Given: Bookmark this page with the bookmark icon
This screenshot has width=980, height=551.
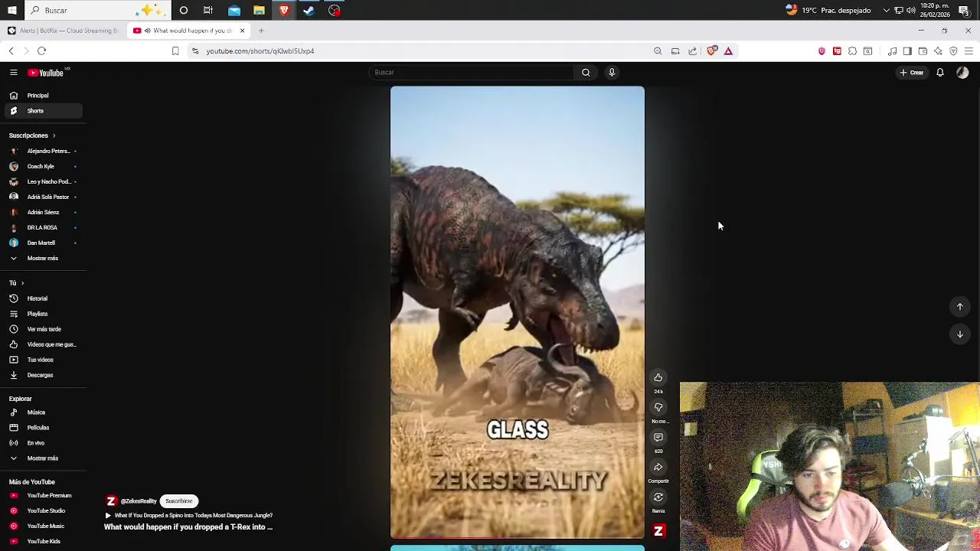Looking at the screenshot, I should 175,51.
